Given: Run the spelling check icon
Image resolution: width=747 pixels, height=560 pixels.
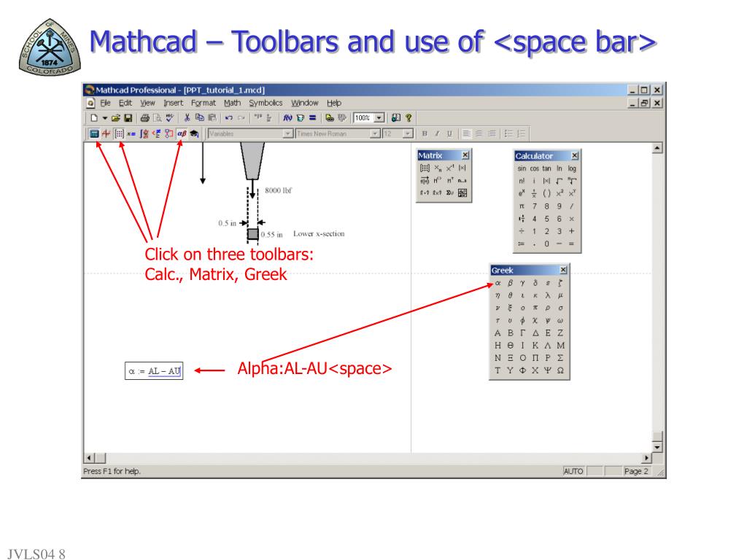Looking at the screenshot, I should pos(169,118).
